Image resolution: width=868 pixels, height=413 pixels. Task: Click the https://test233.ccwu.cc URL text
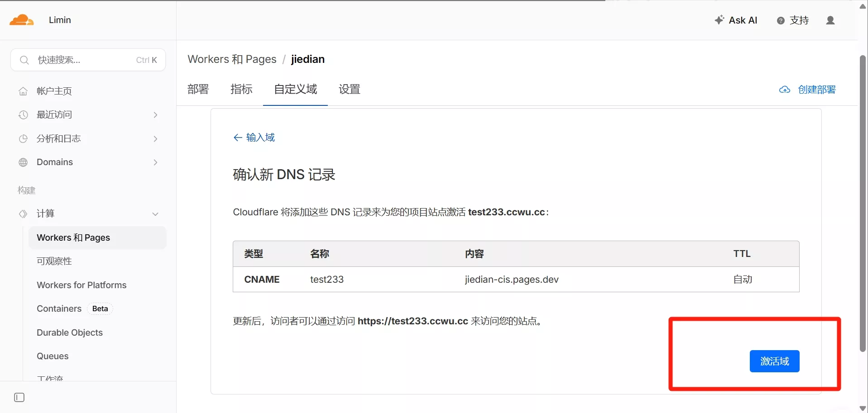point(412,321)
